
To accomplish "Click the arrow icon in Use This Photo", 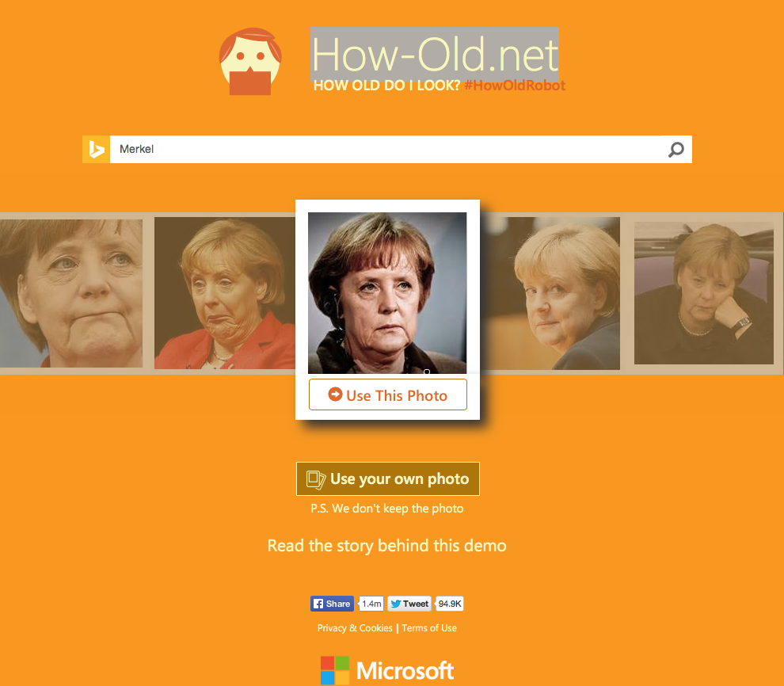I will (335, 394).
